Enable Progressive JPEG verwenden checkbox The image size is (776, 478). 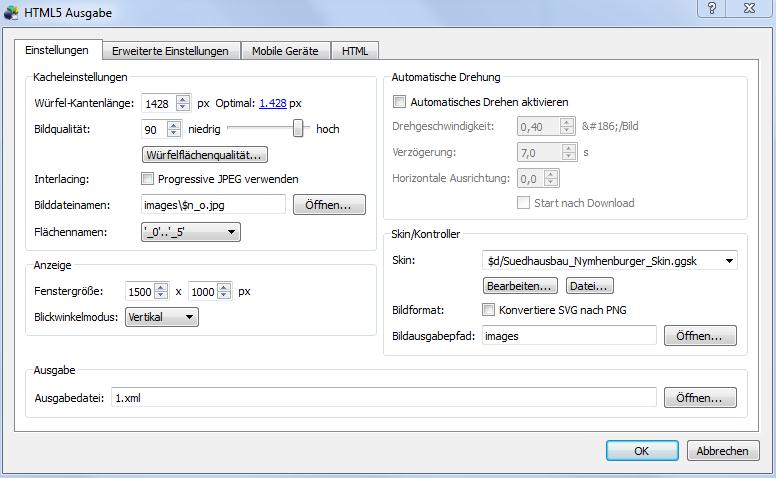[148, 179]
